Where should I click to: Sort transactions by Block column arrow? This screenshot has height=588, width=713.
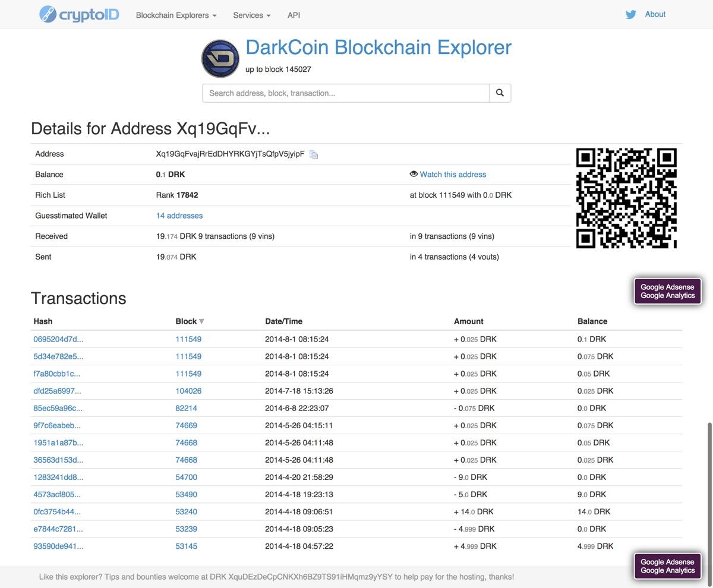point(201,321)
